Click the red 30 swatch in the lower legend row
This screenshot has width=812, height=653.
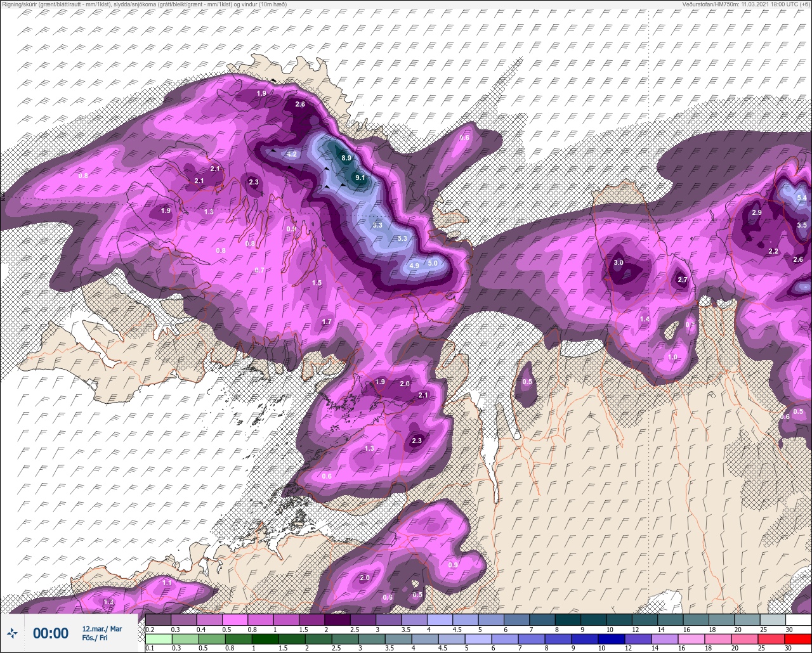pos(798,638)
